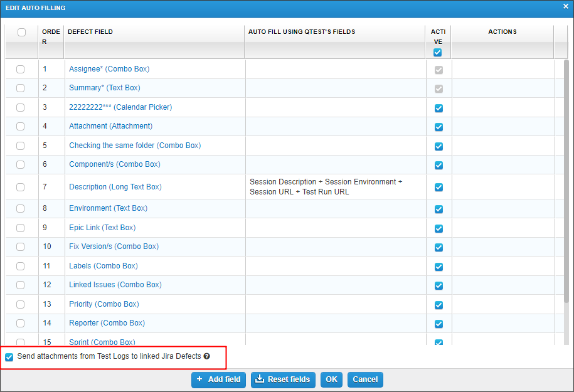Viewport: 574px width, 392px height.
Task: Click the vertical scrollbar of the fields table
Action: pos(566,188)
